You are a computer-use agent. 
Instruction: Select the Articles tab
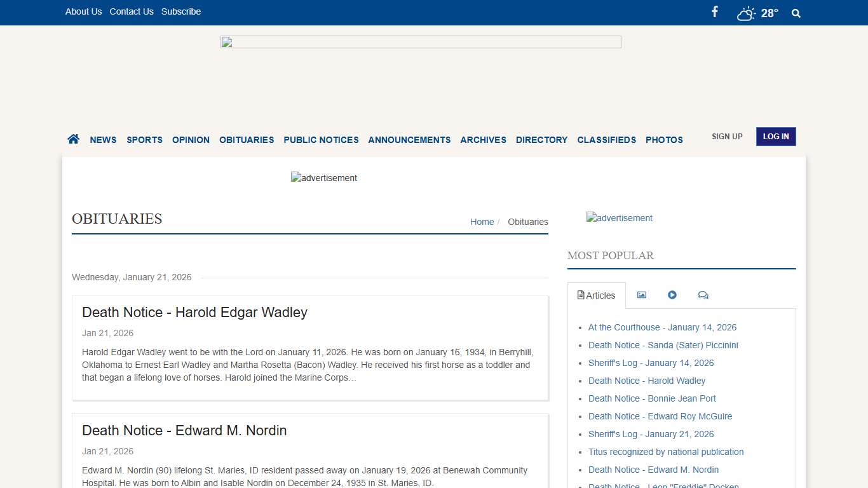tap(596, 295)
